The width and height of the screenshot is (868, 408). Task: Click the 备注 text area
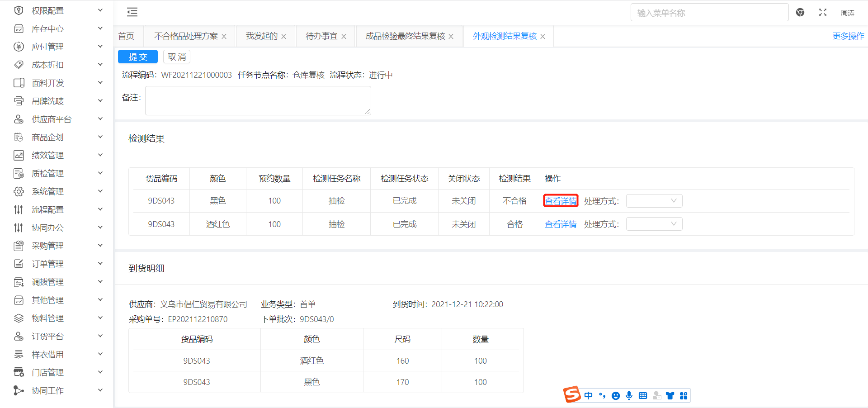click(258, 100)
